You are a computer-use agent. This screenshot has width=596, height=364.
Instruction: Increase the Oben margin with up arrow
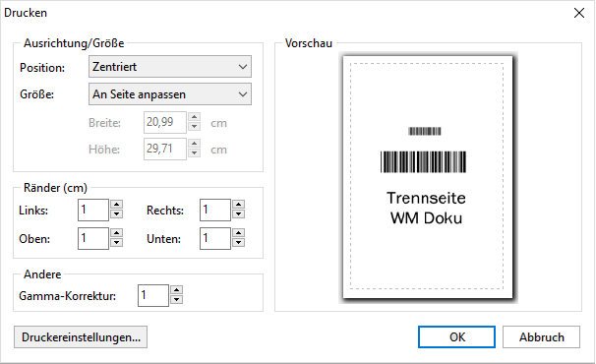click(x=116, y=233)
